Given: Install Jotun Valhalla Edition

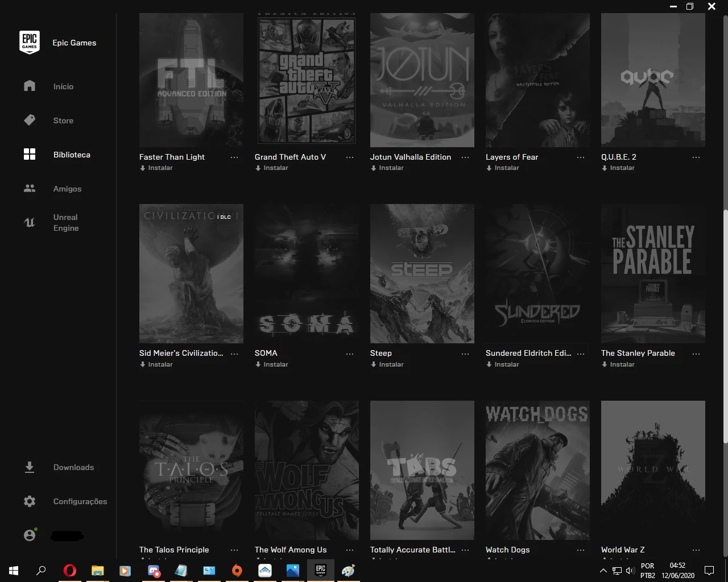Looking at the screenshot, I should point(387,168).
